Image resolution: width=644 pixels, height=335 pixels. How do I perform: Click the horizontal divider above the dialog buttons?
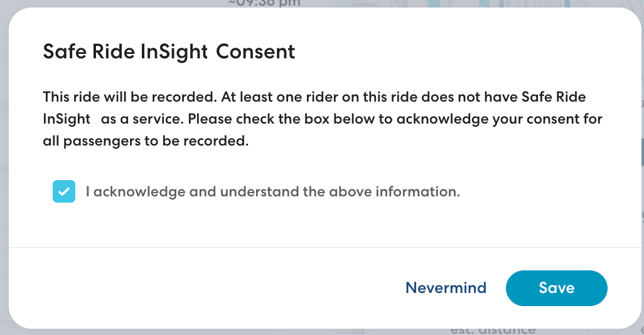321,247
